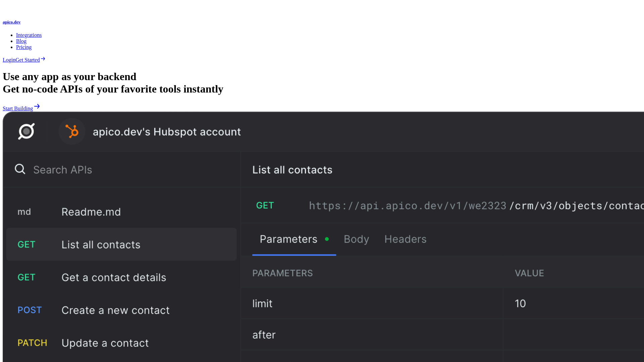Image resolution: width=644 pixels, height=362 pixels.
Task: Click the Login link
Action: 9,60
